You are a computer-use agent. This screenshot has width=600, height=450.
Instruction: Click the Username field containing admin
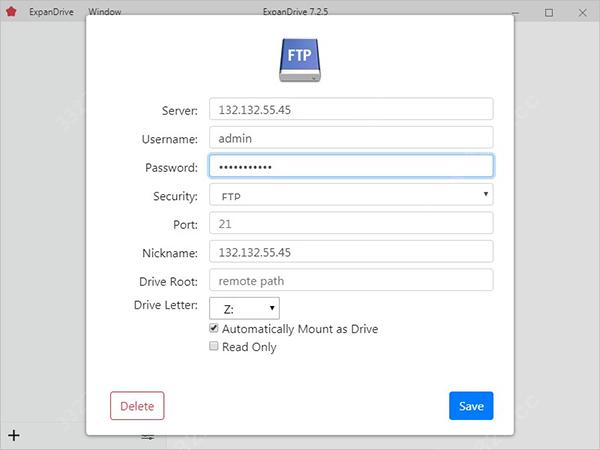(351, 137)
